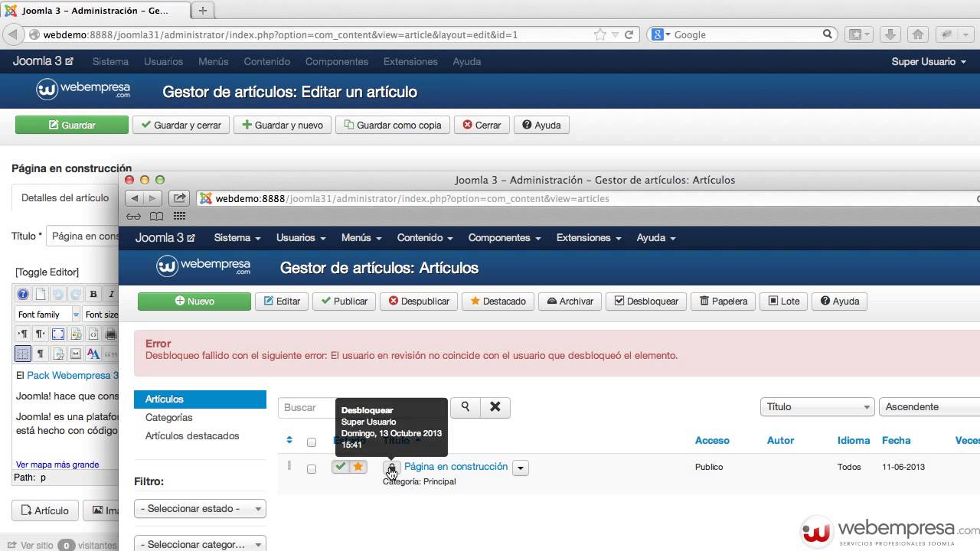Toggle the featured star on the article

(358, 467)
